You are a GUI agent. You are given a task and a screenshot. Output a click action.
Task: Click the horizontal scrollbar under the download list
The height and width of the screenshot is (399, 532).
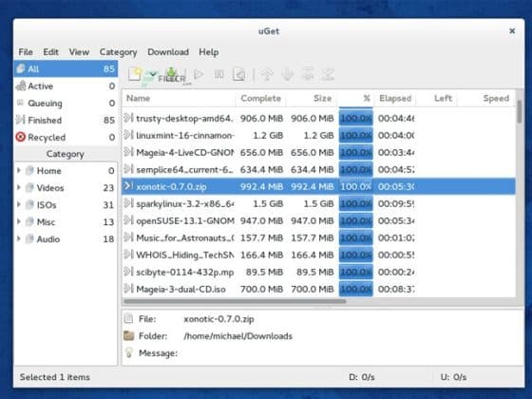point(235,301)
